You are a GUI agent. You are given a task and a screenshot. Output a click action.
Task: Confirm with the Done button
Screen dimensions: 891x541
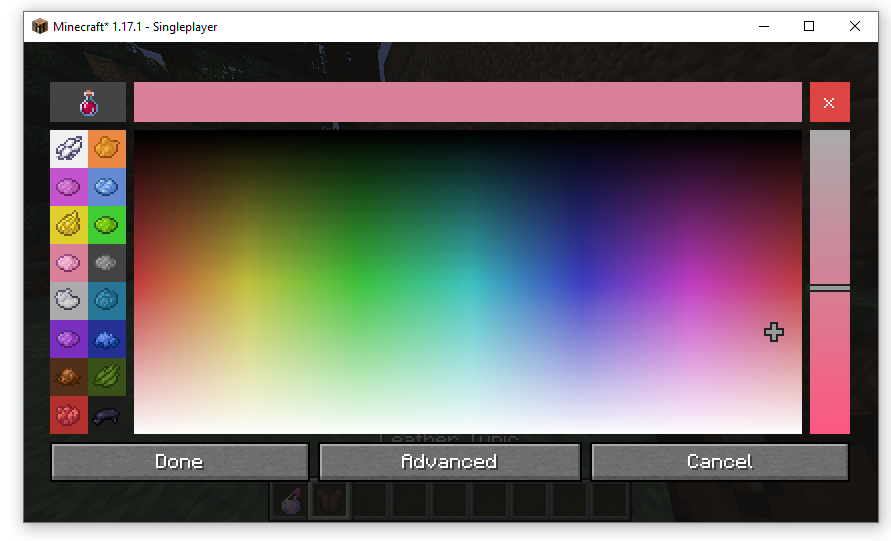tap(180, 461)
